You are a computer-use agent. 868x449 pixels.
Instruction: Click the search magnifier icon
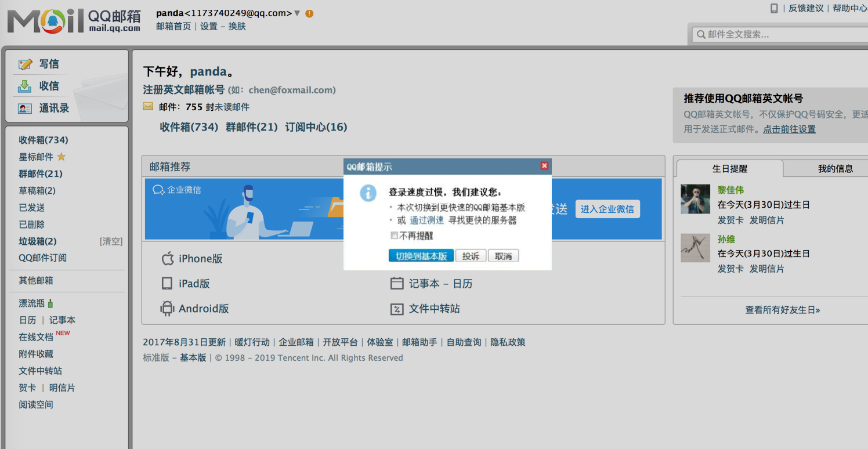point(701,34)
